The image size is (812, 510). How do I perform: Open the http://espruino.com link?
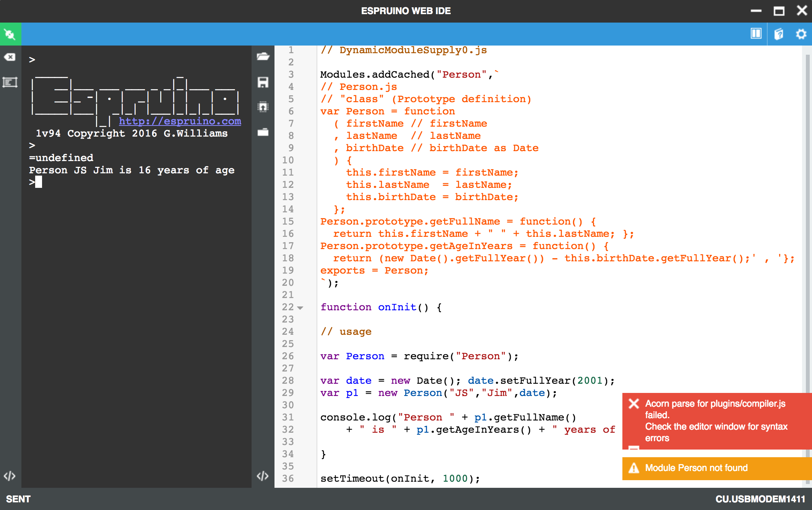180,121
